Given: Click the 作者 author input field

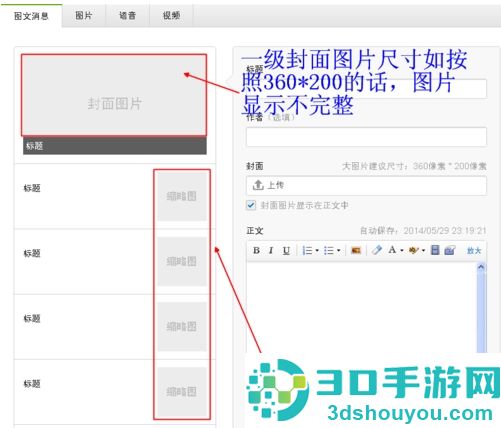Looking at the screenshot, I should coord(366,137).
